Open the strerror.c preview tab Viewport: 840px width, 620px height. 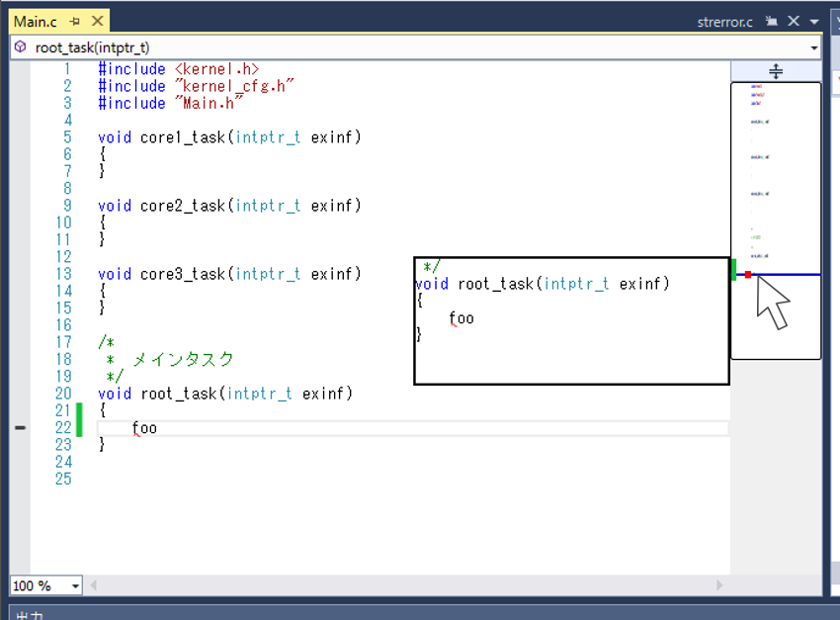(724, 21)
